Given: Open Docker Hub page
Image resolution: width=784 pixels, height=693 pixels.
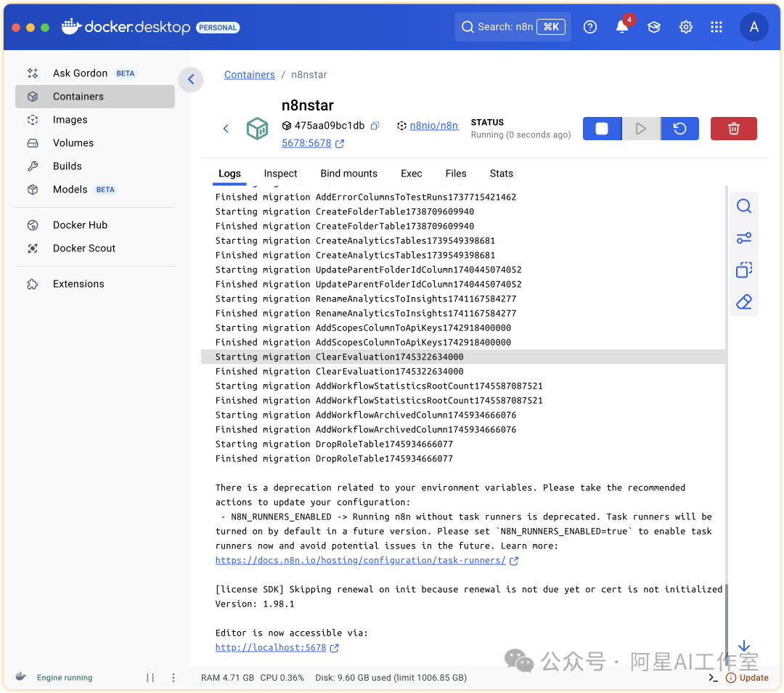Looking at the screenshot, I should coord(95,225).
